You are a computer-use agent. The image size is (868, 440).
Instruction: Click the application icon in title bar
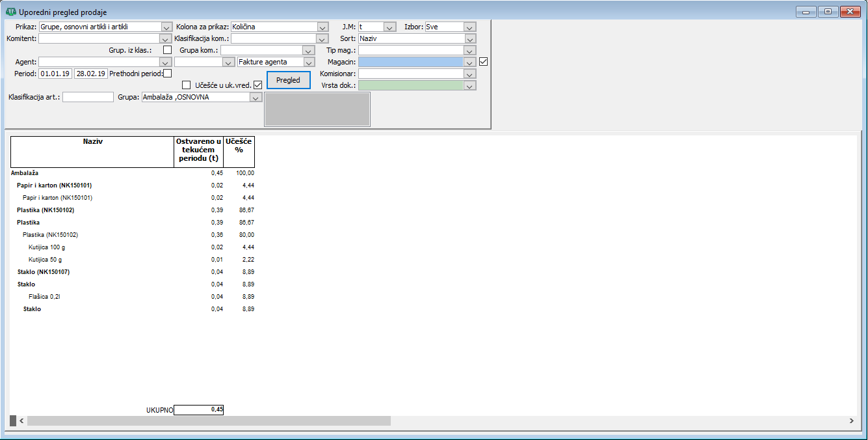[10, 12]
